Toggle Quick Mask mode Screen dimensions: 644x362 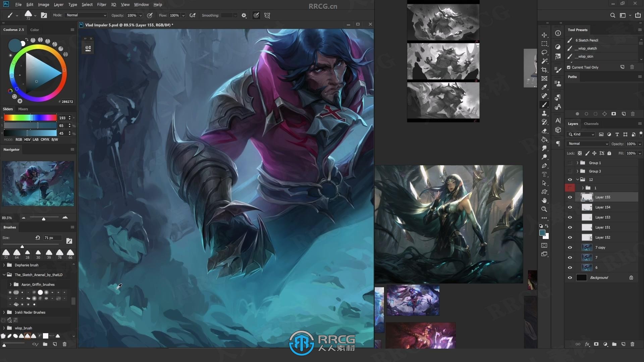point(544,246)
